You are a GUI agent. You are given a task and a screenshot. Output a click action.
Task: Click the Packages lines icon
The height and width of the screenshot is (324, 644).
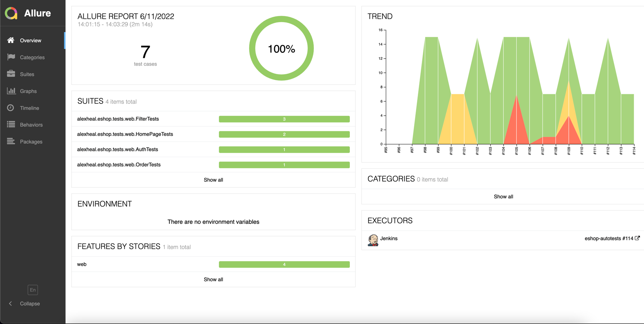(x=11, y=141)
